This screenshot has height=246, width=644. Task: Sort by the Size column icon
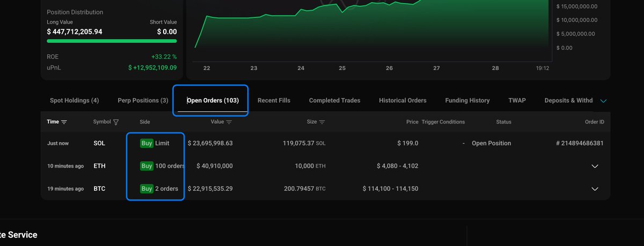(322, 122)
